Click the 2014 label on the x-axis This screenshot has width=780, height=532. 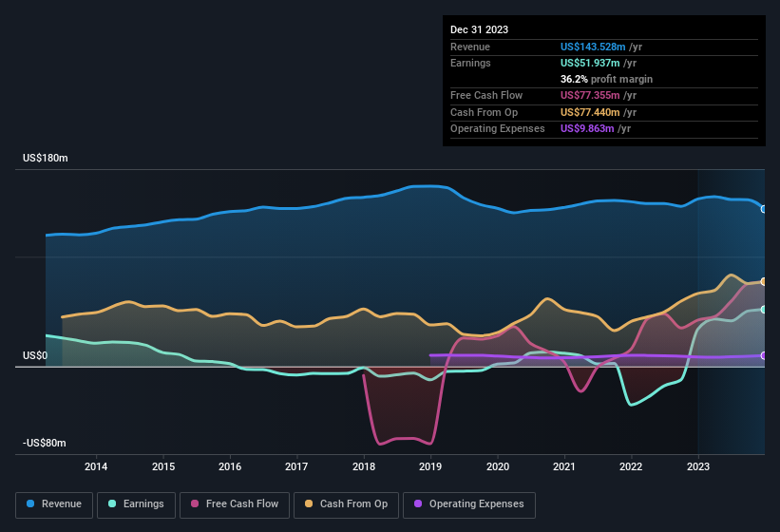click(95, 466)
